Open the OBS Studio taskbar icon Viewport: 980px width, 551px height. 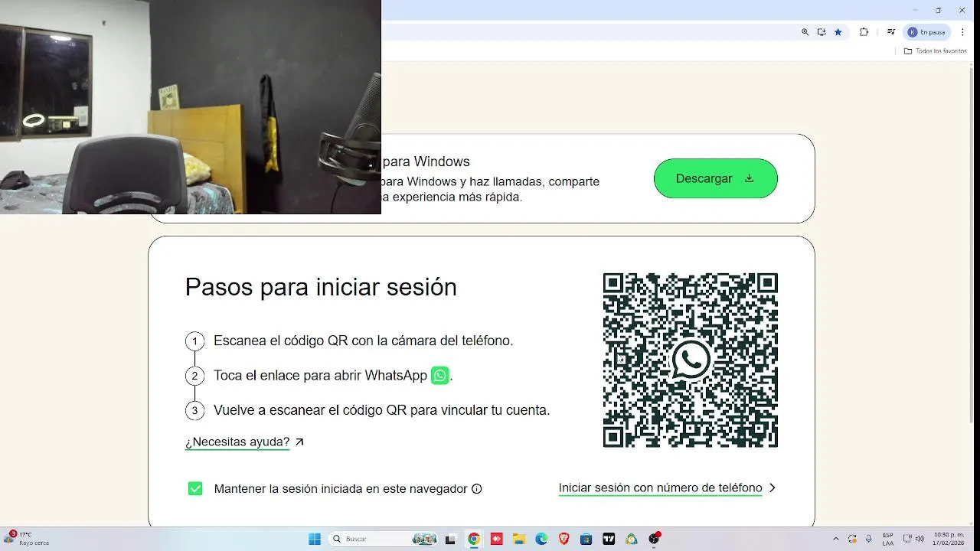pos(654,539)
